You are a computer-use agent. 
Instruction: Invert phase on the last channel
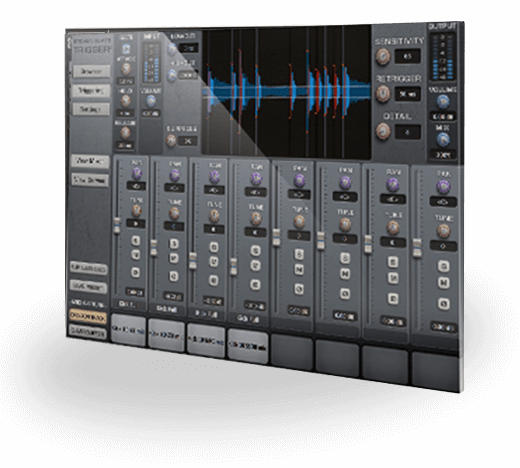point(444,304)
